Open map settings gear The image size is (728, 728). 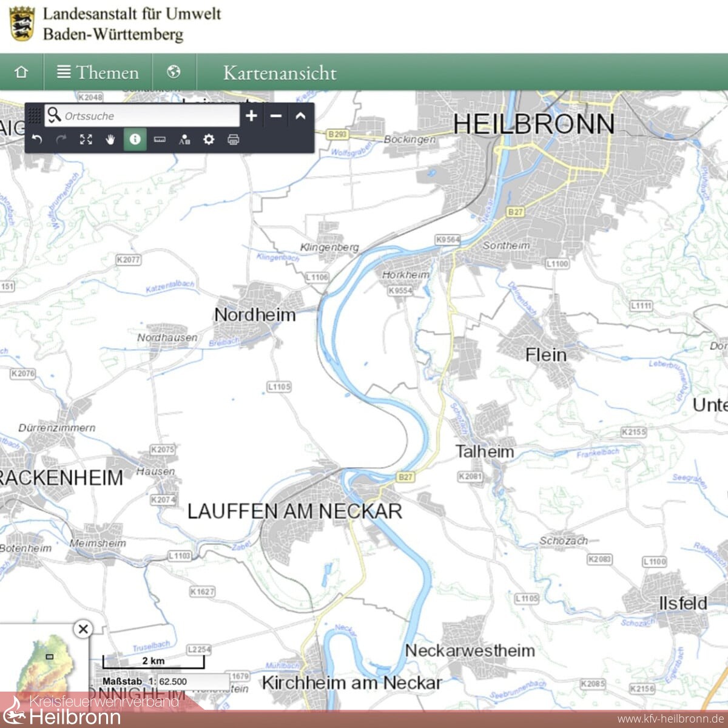[x=209, y=140]
